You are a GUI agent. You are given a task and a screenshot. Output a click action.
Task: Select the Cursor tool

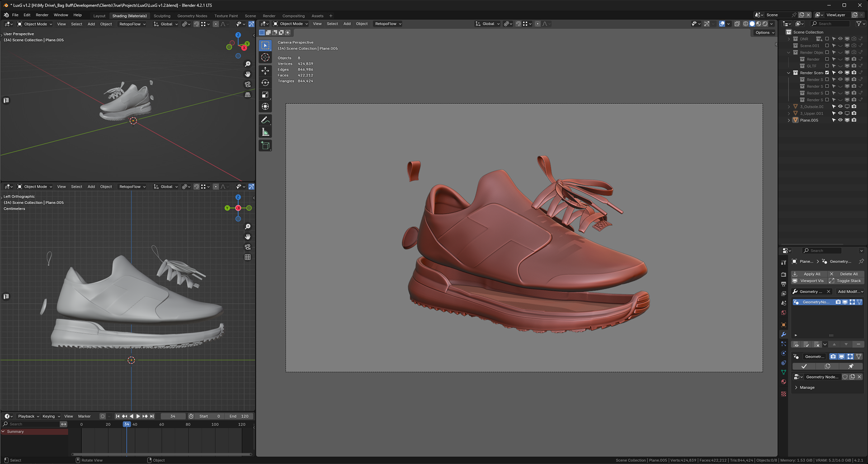[265, 57]
